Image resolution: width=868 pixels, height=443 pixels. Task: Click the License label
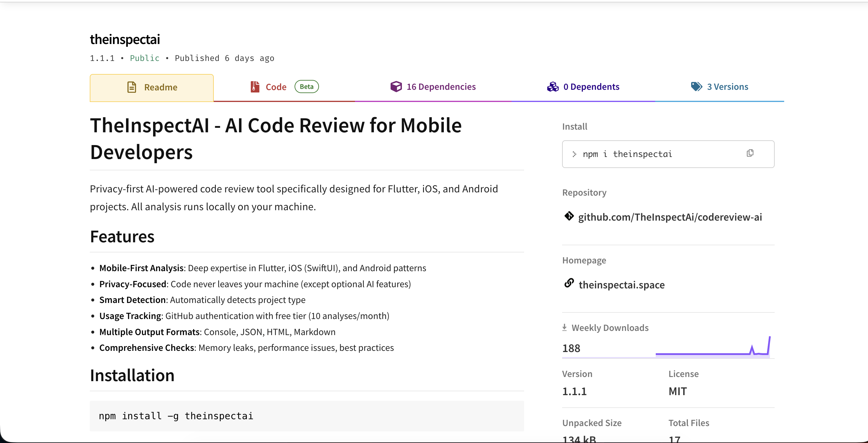683,374
